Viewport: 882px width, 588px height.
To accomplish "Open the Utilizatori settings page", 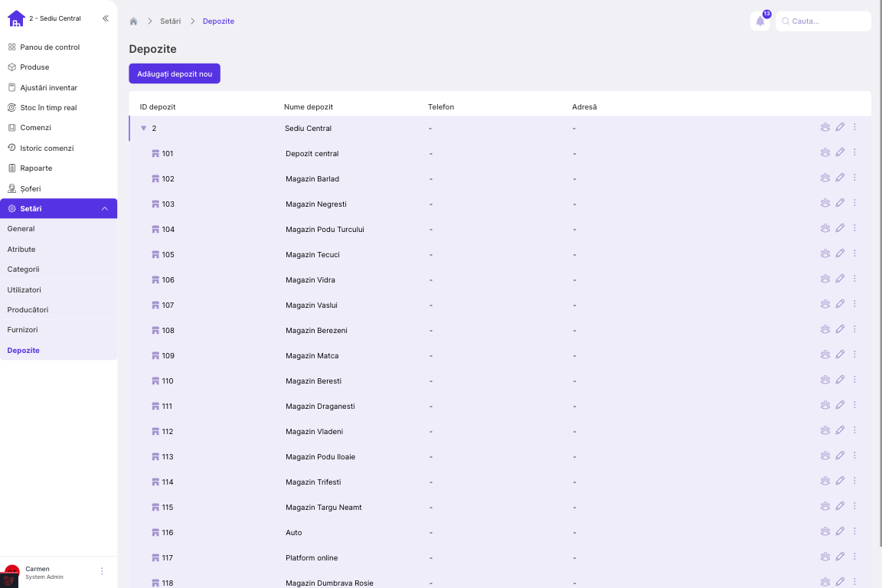I will 24,290.
